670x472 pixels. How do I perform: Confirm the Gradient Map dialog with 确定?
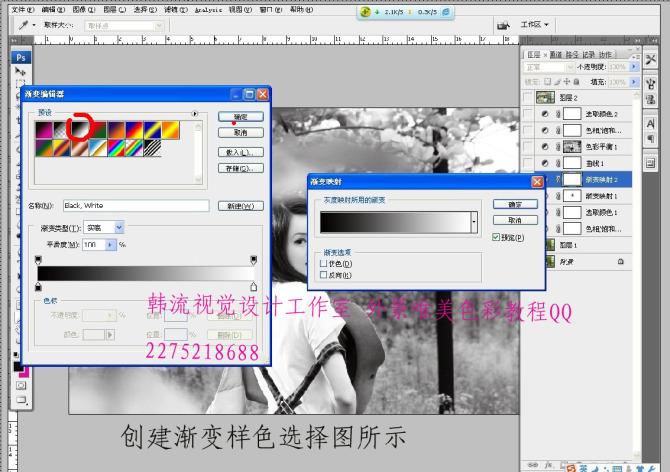click(515, 204)
